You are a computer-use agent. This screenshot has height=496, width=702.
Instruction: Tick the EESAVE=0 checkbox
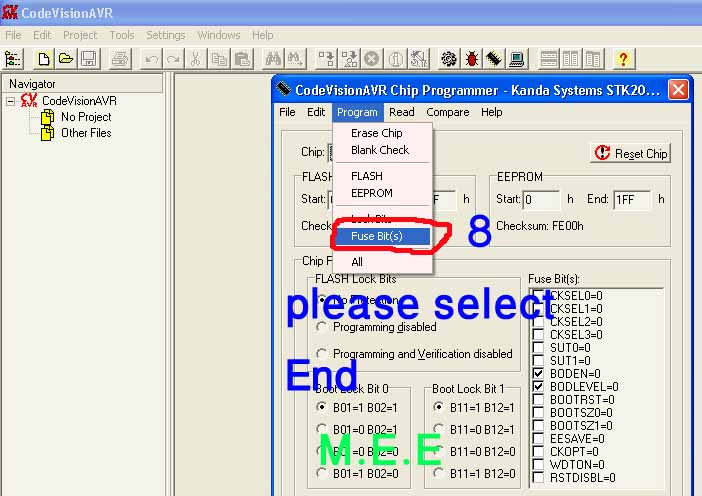click(x=538, y=438)
